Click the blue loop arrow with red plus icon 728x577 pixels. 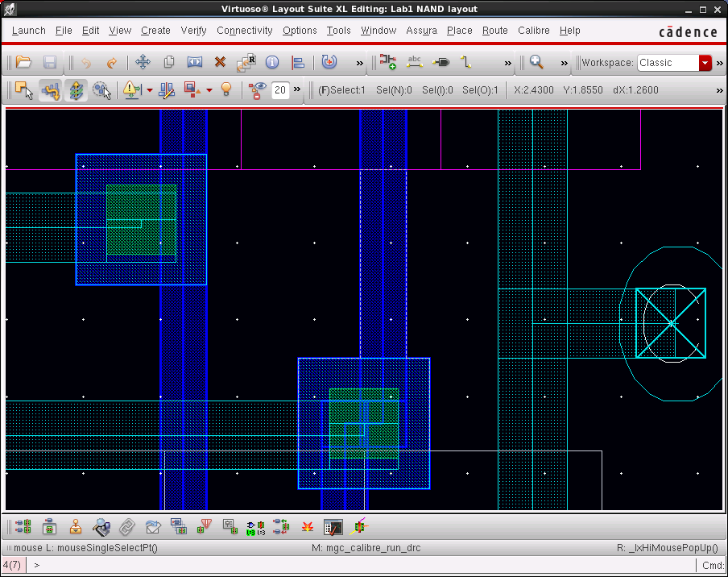329,62
